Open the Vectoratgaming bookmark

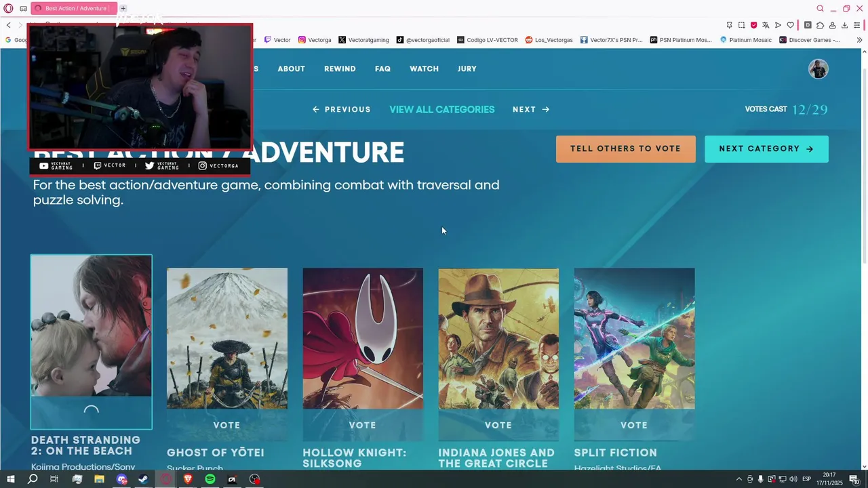[x=363, y=40]
